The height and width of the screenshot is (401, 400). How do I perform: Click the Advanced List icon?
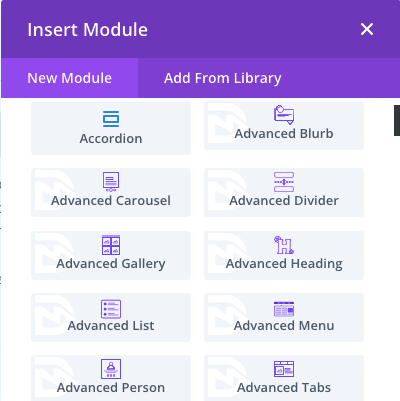point(111,309)
